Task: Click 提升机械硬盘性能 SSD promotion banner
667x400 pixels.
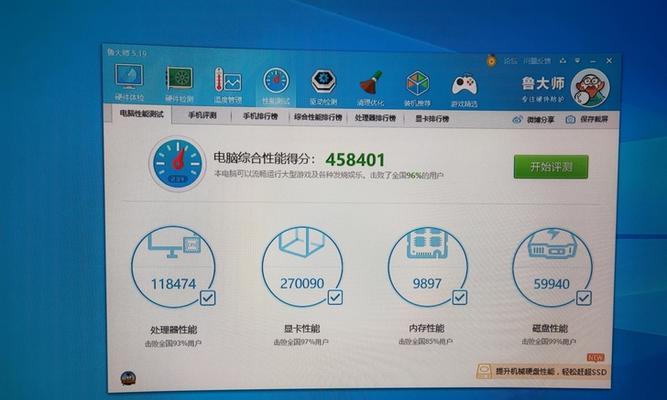Action: tap(542, 371)
